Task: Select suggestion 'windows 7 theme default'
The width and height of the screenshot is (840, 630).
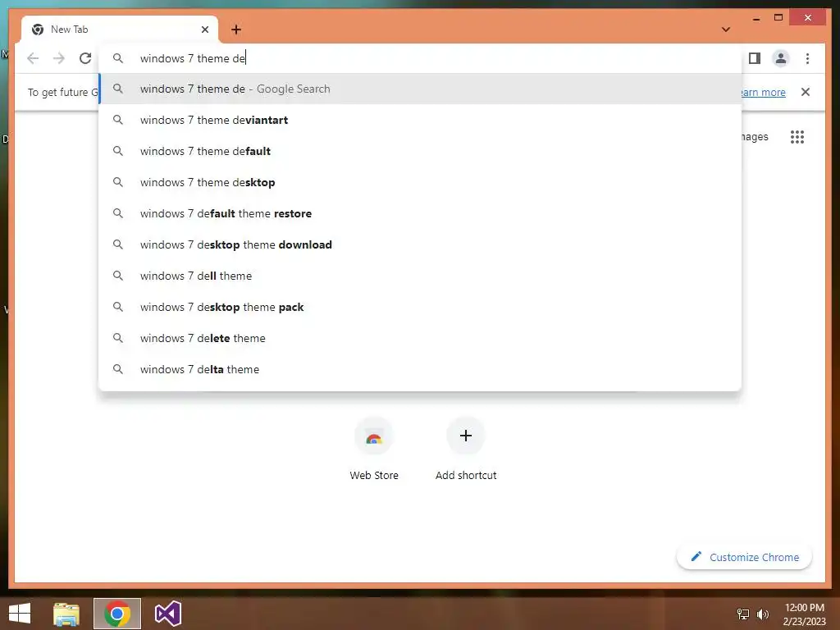Action: tap(420, 151)
